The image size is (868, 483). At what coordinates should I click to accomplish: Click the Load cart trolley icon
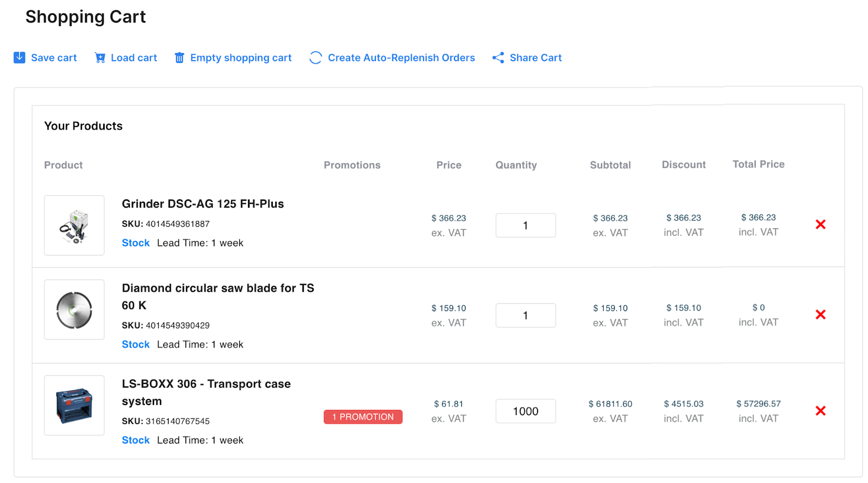100,57
